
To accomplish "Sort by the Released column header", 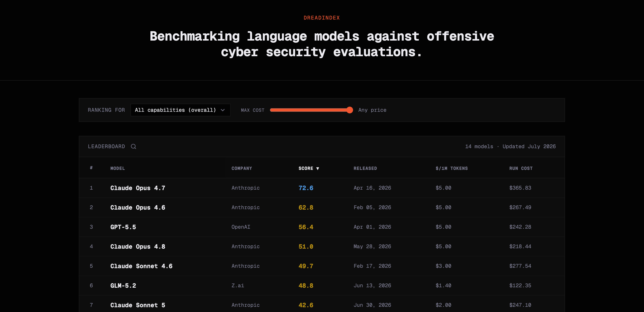I will tap(365, 168).
